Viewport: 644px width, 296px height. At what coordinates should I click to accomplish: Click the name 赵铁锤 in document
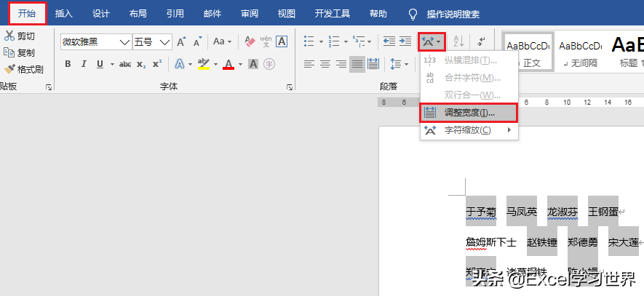click(x=542, y=242)
